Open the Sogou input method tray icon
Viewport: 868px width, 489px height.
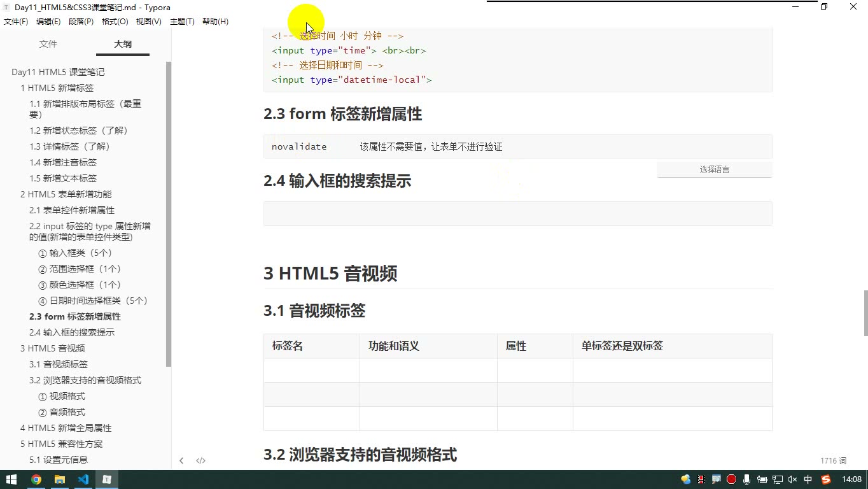826,479
